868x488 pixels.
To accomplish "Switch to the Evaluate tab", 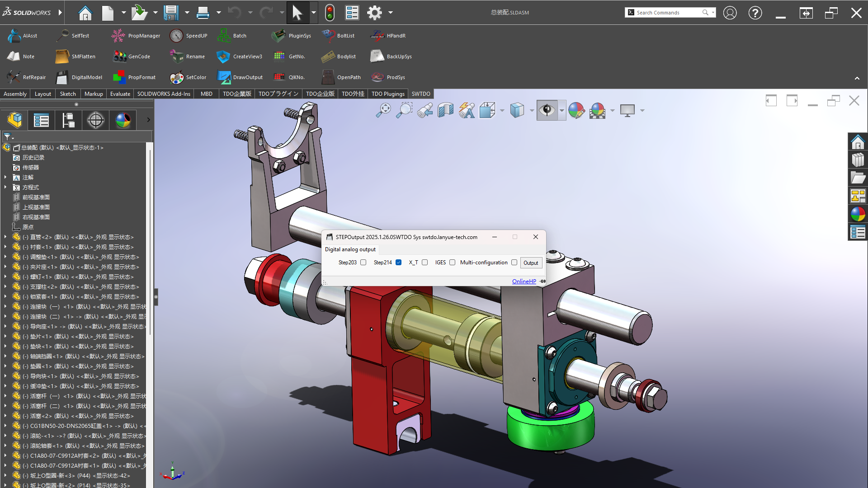I will (120, 94).
